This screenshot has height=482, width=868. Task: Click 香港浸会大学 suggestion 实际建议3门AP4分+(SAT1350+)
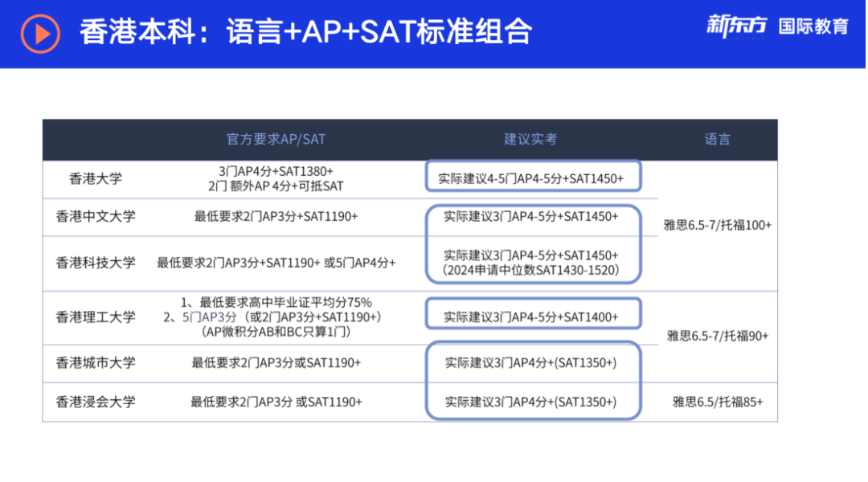click(x=530, y=402)
